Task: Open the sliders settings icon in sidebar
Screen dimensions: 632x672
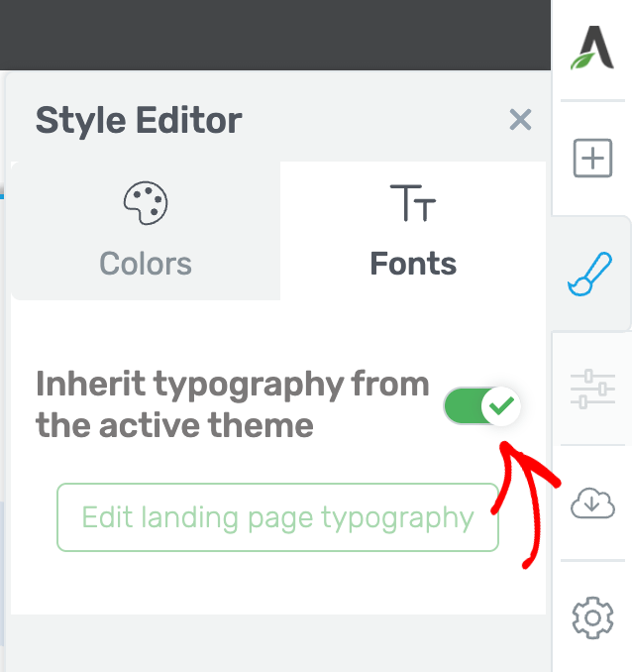Action: pos(592,389)
